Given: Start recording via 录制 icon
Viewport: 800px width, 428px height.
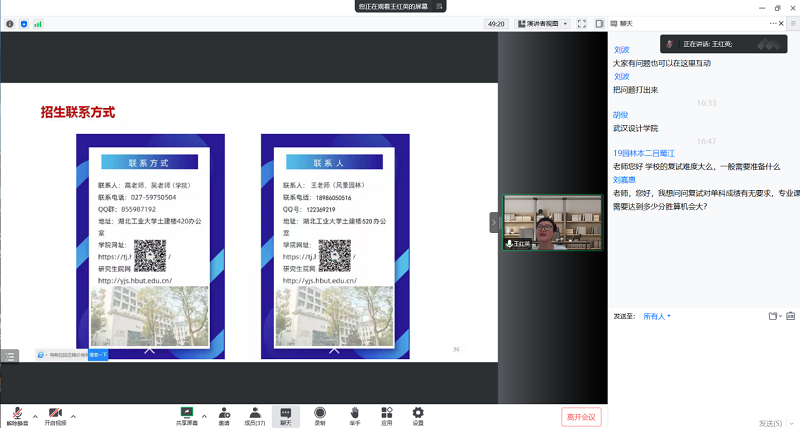Looking at the screenshot, I should tap(320, 416).
